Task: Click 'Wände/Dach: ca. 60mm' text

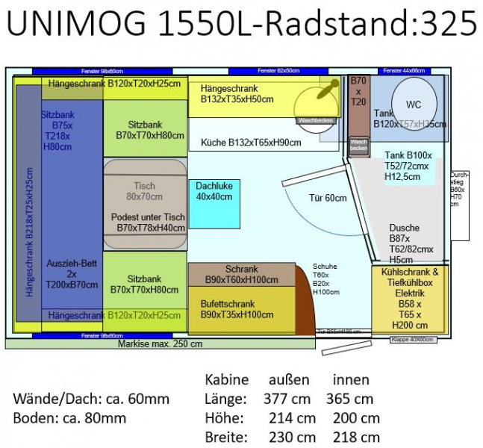Action: coord(91,399)
